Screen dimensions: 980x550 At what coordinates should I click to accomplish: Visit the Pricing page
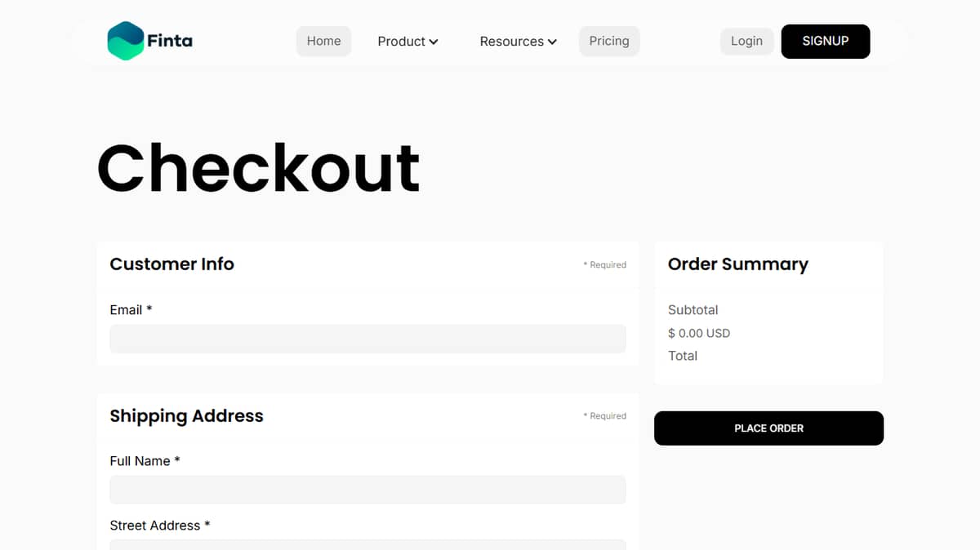(609, 41)
